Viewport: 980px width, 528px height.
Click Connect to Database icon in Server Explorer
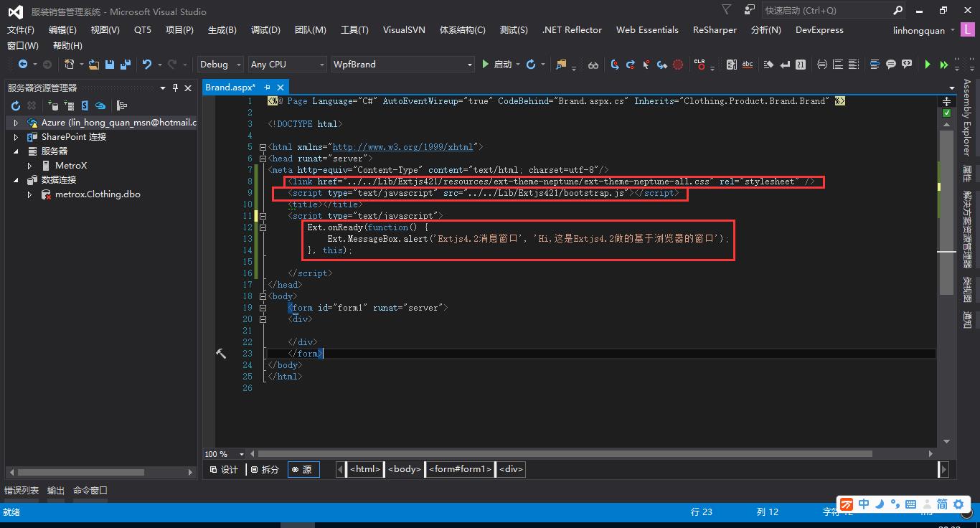[52, 105]
